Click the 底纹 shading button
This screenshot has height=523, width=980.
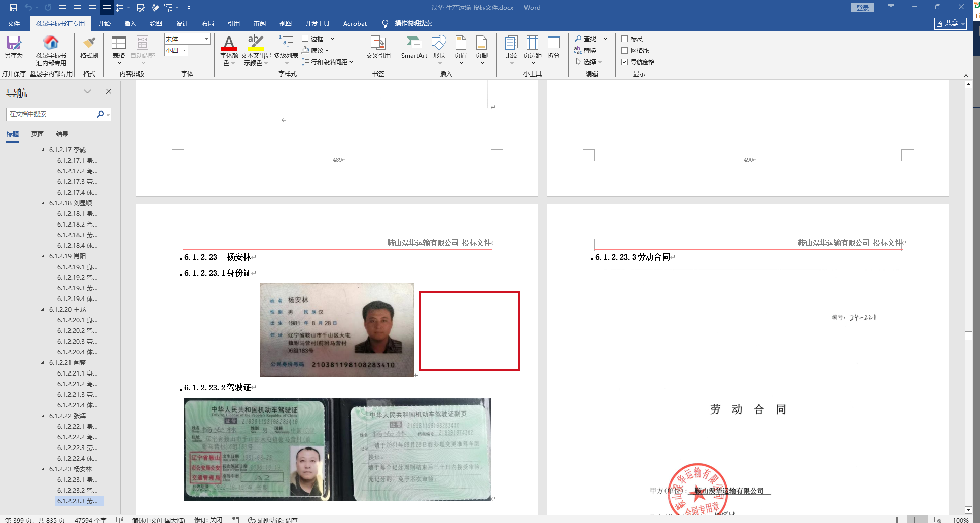pyautogui.click(x=315, y=50)
